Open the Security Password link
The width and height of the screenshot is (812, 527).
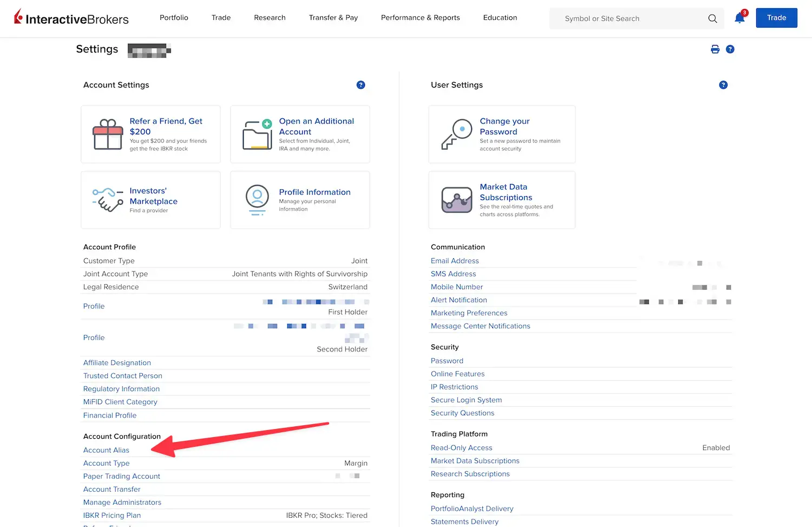coord(447,361)
